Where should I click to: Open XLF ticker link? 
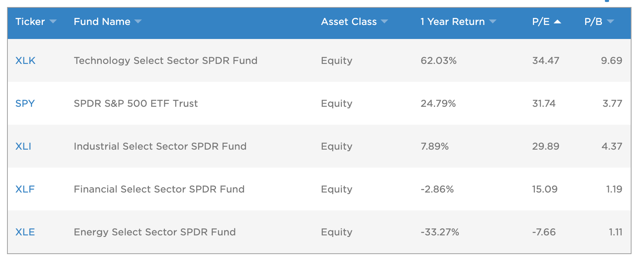pyautogui.click(x=25, y=189)
